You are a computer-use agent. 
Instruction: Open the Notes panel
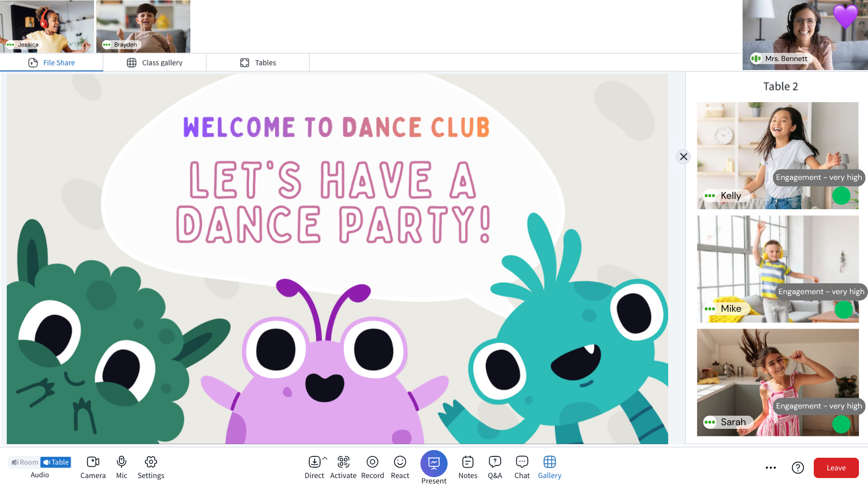[x=468, y=467]
